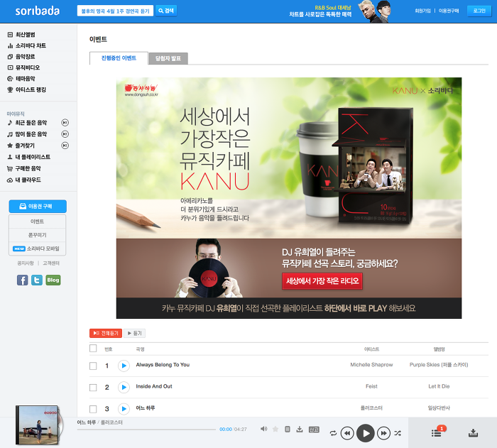Play favorites (즐겨찾기 play icon)
The width and height of the screenshot is (497, 448).
coord(65,146)
